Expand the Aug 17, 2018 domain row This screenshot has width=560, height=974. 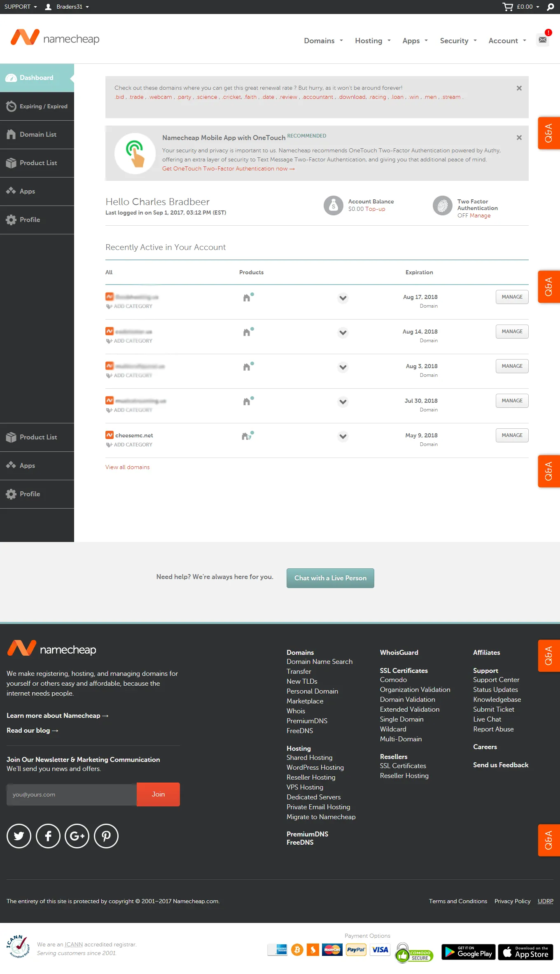343,298
